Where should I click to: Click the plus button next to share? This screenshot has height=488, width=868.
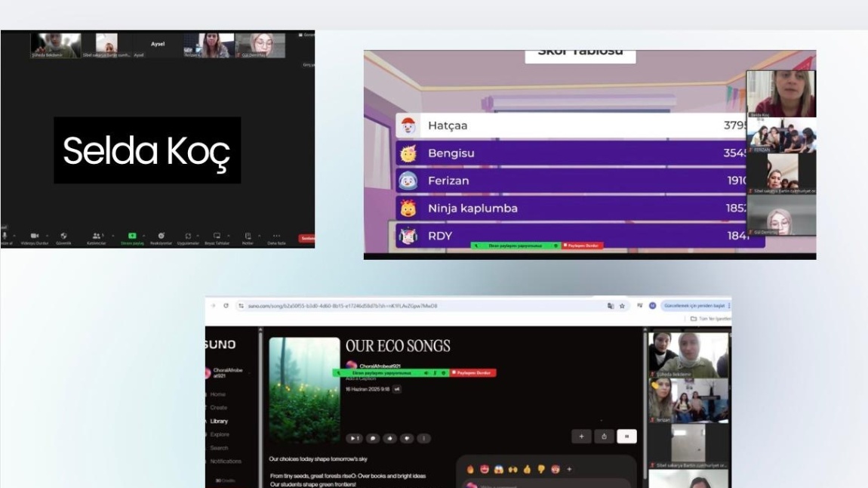581,436
